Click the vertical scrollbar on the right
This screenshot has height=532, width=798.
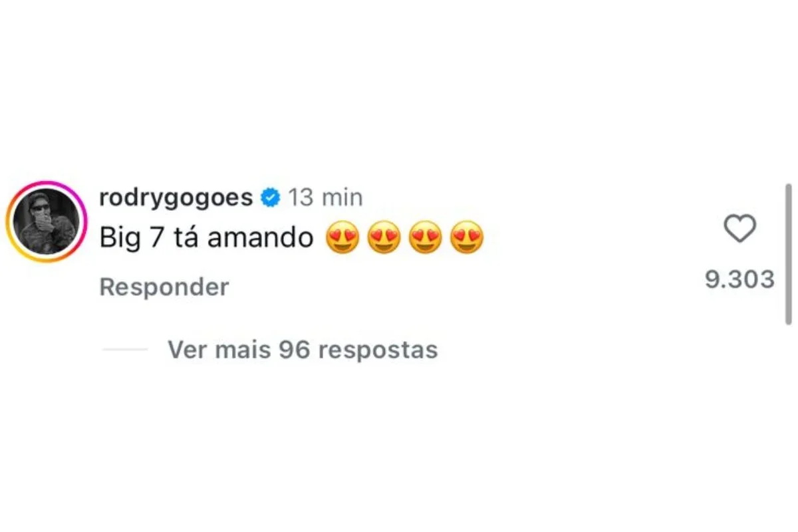[x=788, y=254]
